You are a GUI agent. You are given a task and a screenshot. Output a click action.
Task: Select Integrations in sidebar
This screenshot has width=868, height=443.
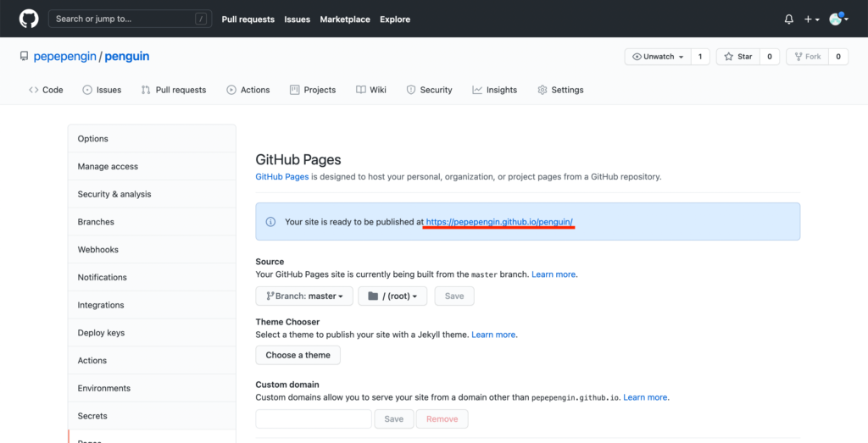point(152,305)
